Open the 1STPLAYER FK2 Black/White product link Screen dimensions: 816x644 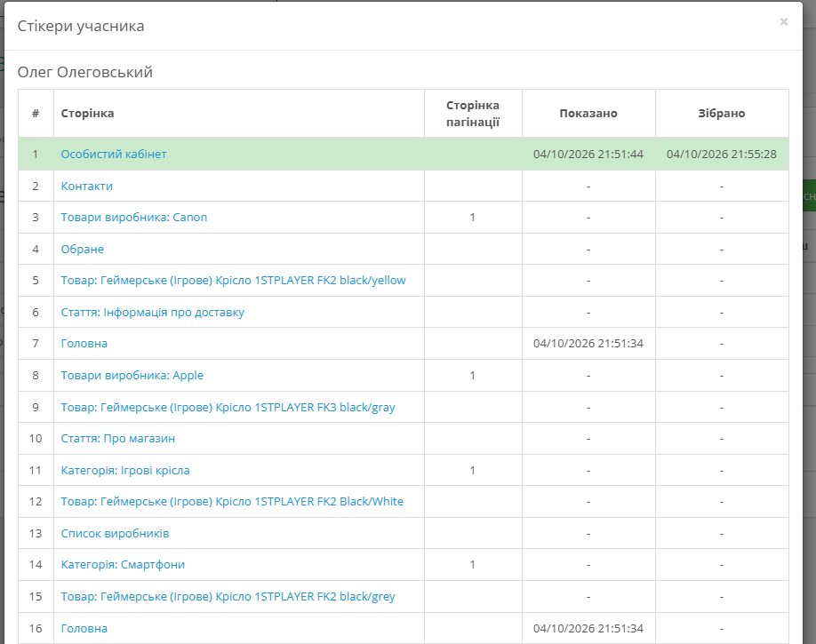point(232,502)
